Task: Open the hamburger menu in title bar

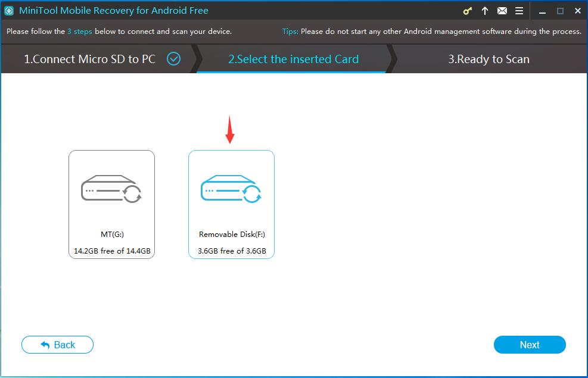Action: [x=519, y=11]
